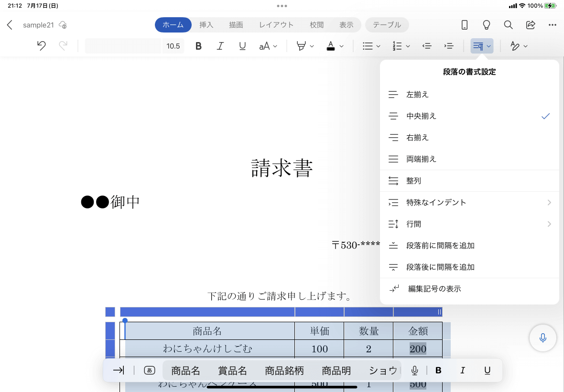Toggle bold in the top toolbar
The image size is (564, 392).
(x=198, y=46)
